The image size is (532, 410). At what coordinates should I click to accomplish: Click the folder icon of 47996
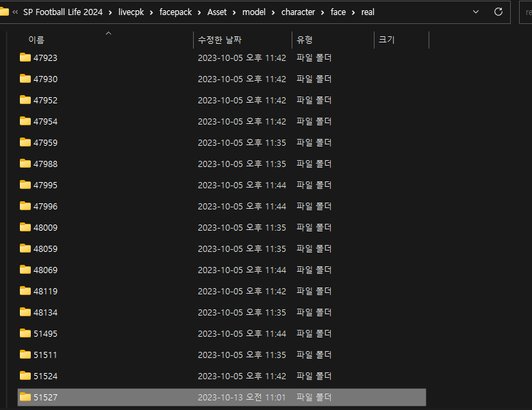coord(25,206)
